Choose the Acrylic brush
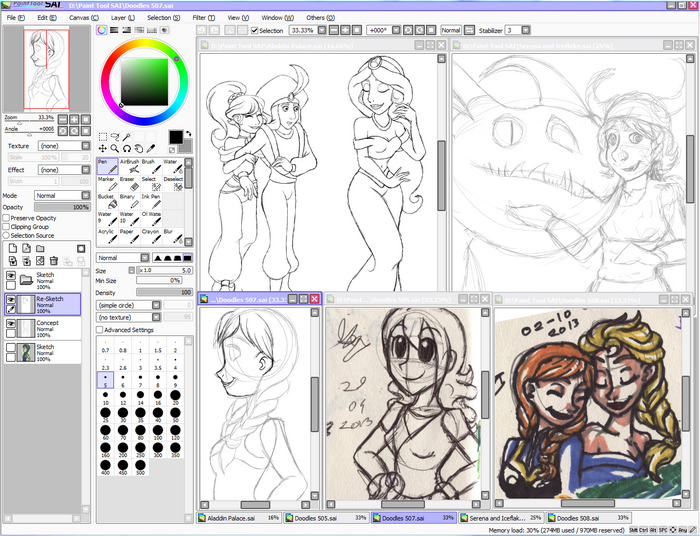700x536 pixels. (108, 237)
